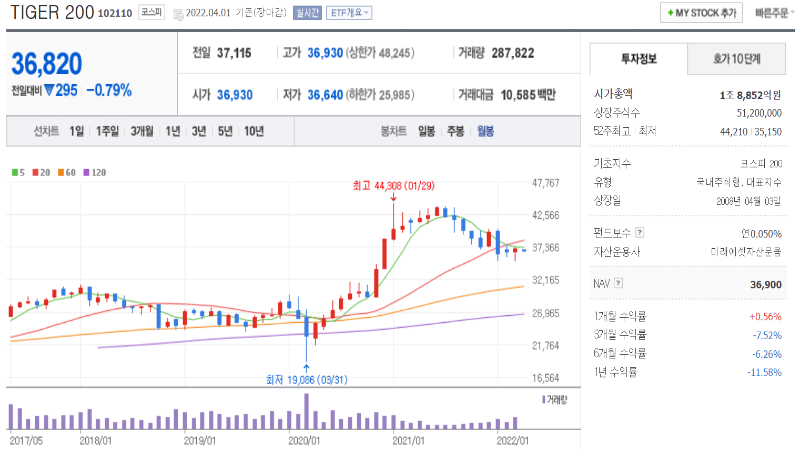Click the 저가 value 36,640
800x450 pixels.
click(x=325, y=95)
